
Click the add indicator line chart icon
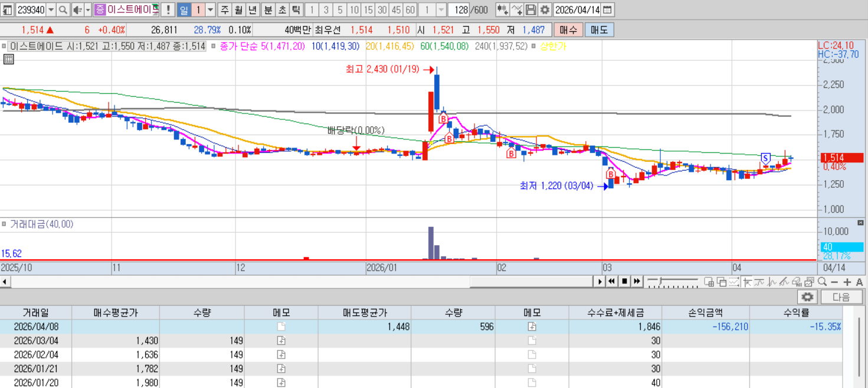point(516,9)
